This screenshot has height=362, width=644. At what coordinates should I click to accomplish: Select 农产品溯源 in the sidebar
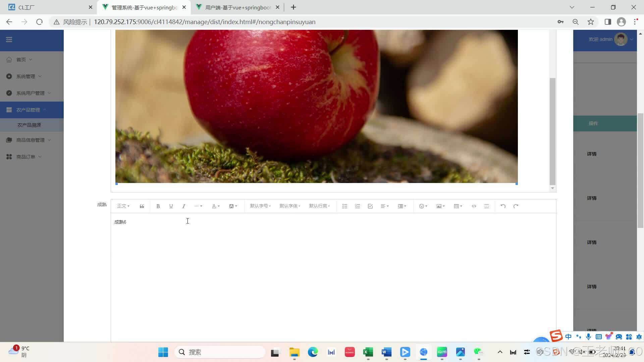coord(29,125)
